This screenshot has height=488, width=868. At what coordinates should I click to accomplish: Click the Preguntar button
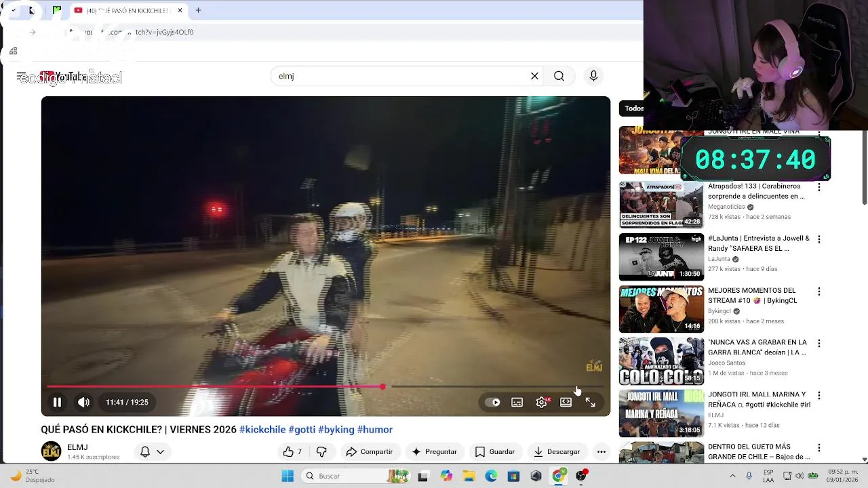click(x=434, y=451)
